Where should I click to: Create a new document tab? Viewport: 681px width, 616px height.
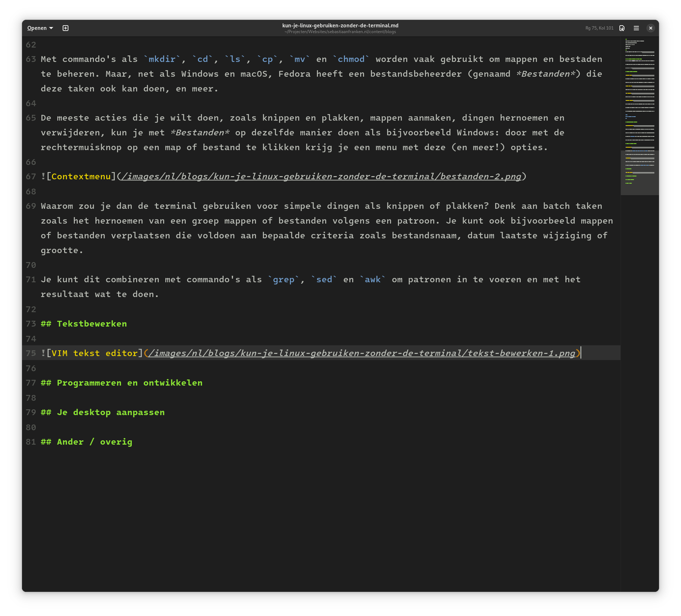pyautogui.click(x=66, y=28)
